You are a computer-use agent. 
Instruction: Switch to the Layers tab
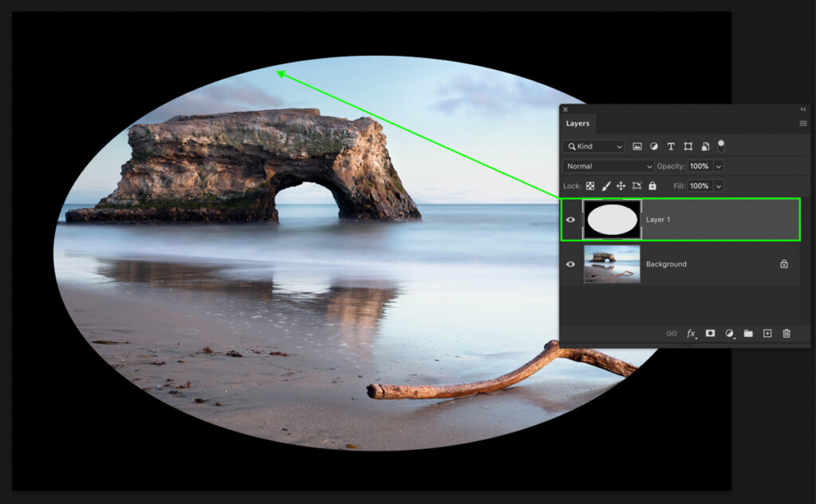[578, 123]
